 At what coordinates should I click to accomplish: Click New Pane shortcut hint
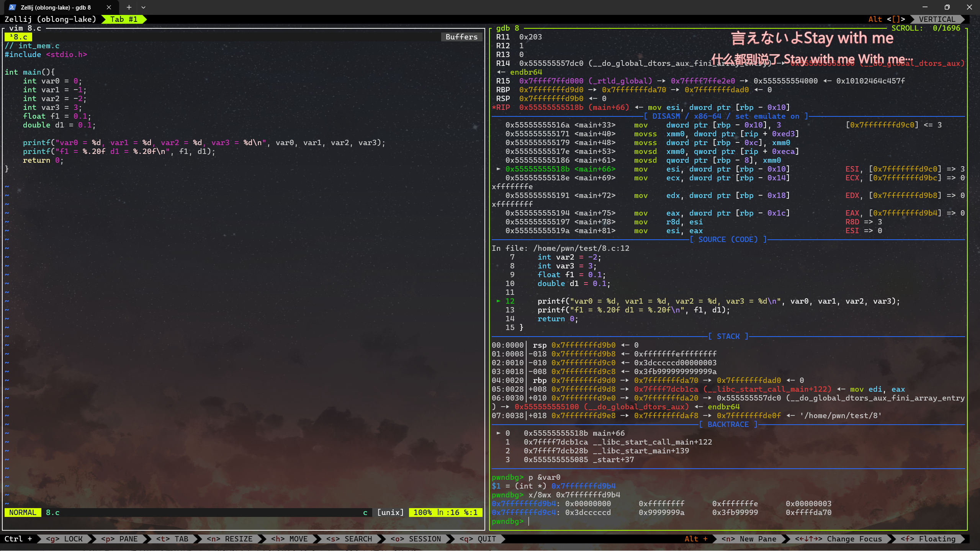[x=749, y=539]
